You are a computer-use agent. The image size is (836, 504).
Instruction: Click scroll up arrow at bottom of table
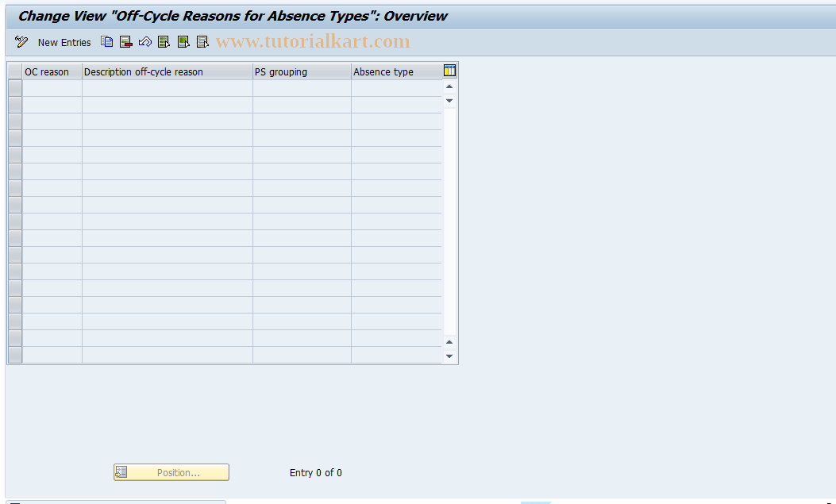coord(449,342)
